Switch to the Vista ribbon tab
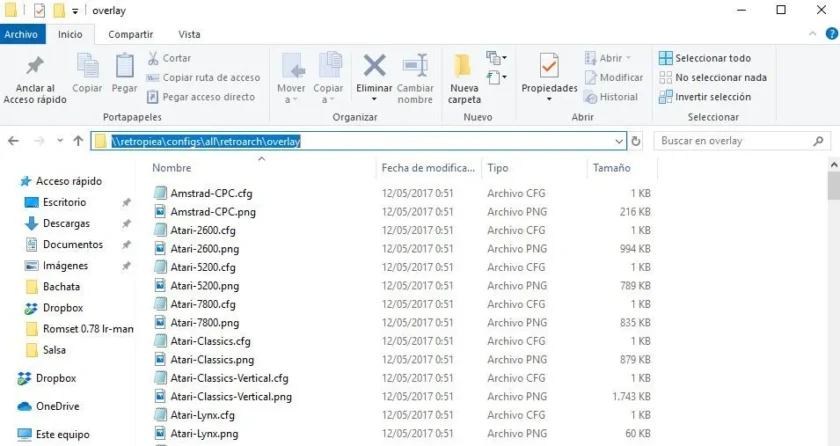 (x=189, y=34)
